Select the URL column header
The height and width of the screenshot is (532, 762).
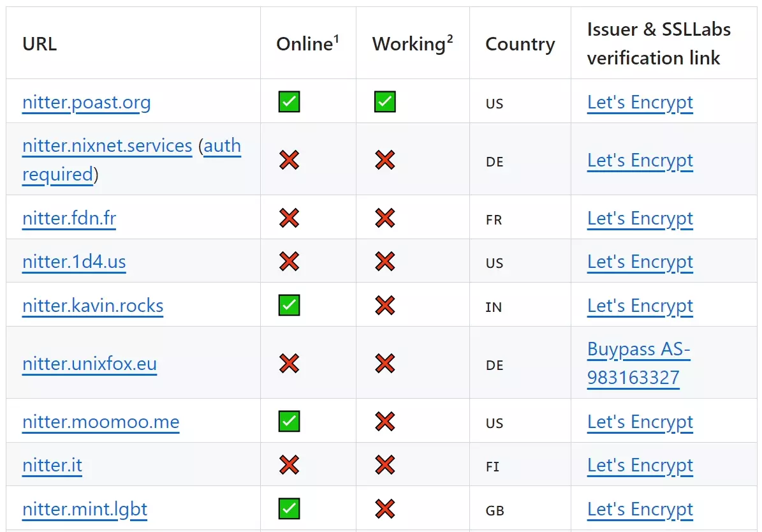[39, 43]
